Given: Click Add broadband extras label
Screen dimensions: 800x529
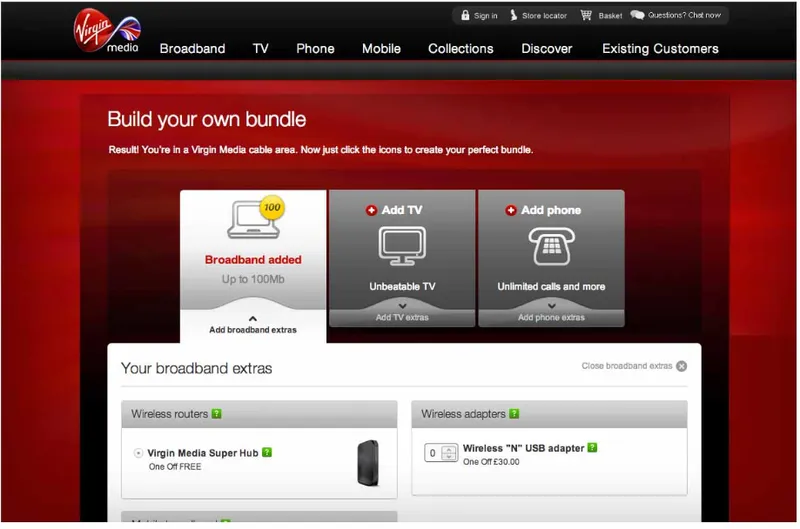Looking at the screenshot, I should point(253,330).
